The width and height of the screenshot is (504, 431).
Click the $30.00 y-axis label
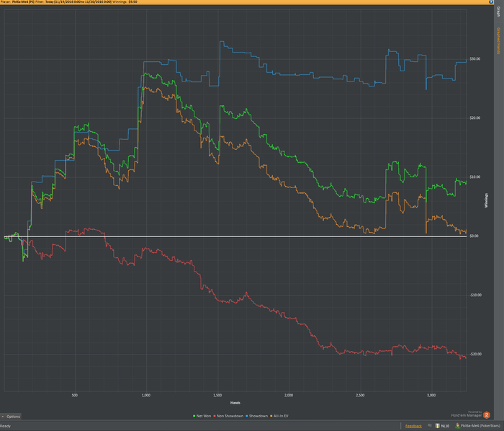tap(474, 59)
